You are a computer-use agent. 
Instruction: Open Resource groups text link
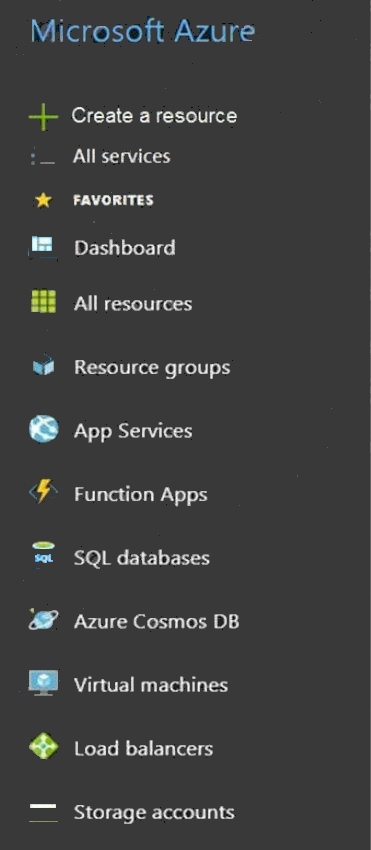click(152, 368)
